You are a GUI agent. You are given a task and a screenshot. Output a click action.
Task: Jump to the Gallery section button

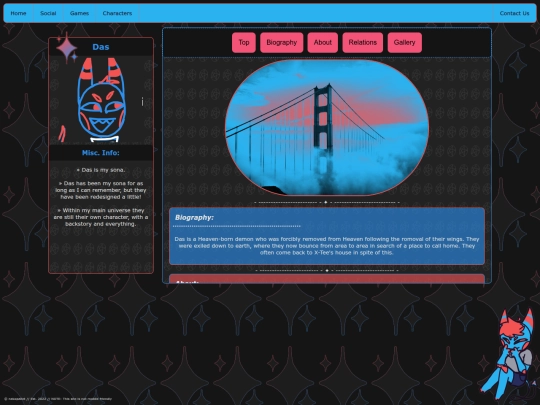point(405,43)
